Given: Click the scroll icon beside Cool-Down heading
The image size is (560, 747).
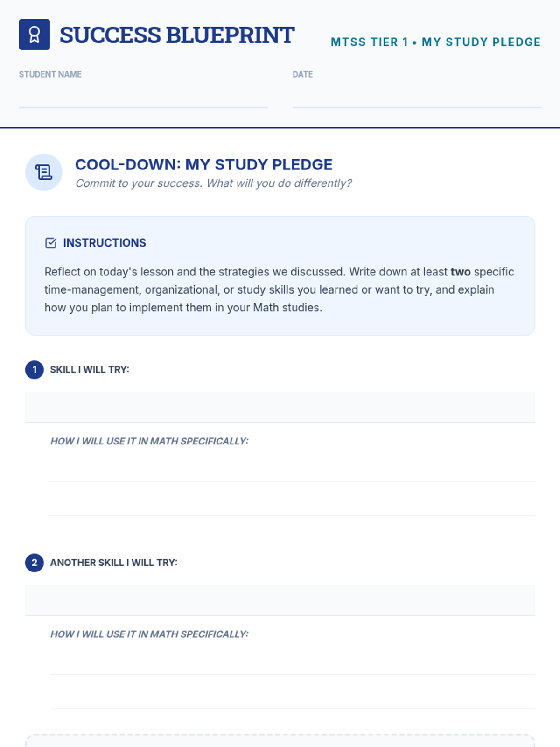Looking at the screenshot, I should pyautogui.click(x=43, y=172).
